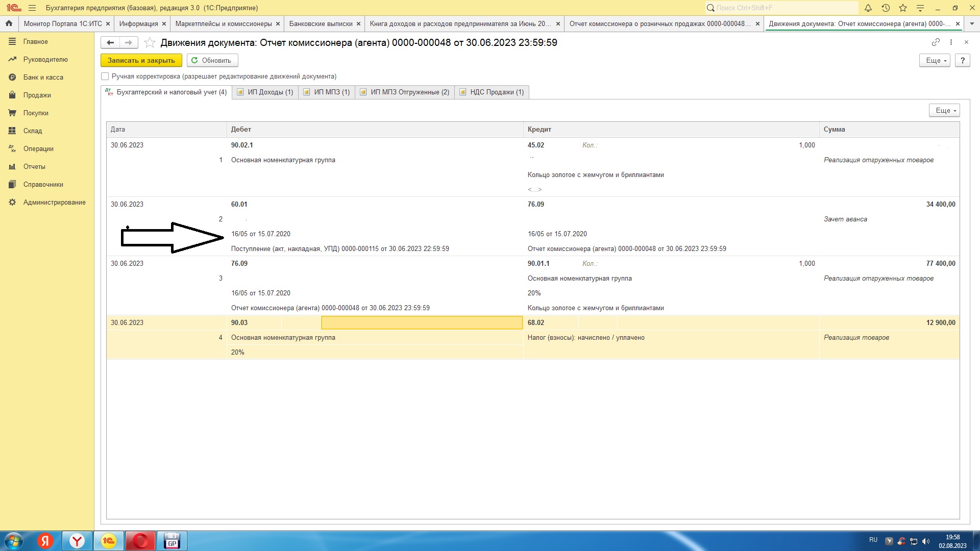Open favorites star in title bar
Image resolution: width=980 pixels, height=551 pixels.
tap(903, 8)
